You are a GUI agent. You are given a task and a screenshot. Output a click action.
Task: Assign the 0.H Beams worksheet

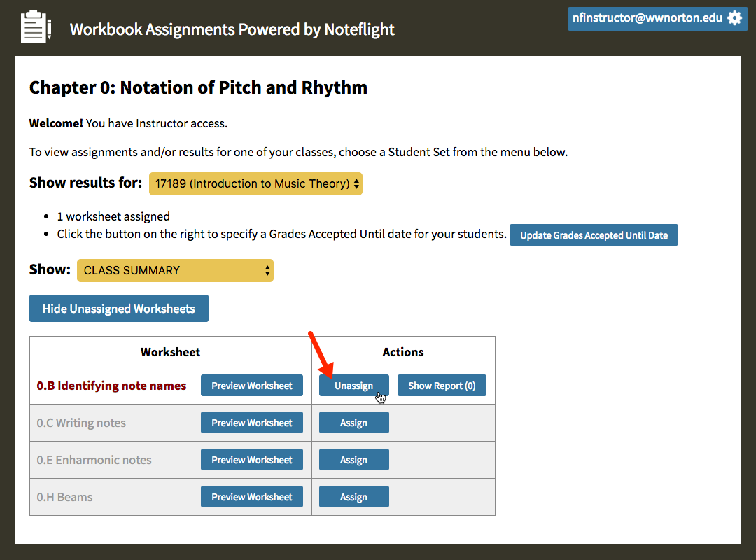[353, 497]
